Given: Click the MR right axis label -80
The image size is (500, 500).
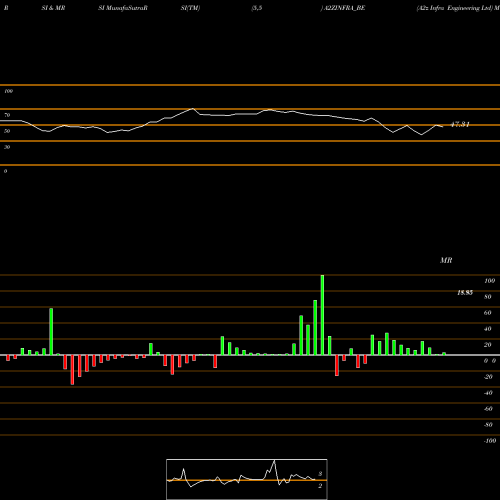Looking at the screenshot, I should coord(488,425).
